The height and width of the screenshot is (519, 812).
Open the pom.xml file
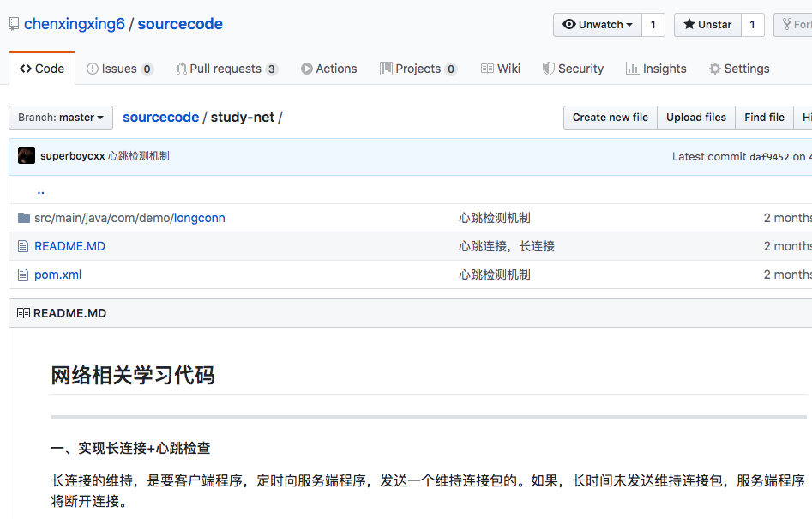(58, 275)
